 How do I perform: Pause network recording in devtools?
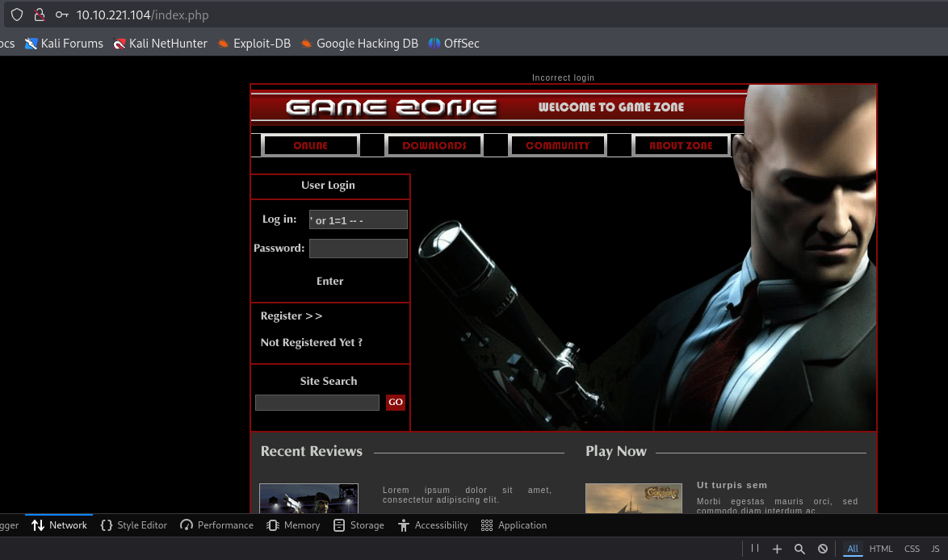click(755, 549)
